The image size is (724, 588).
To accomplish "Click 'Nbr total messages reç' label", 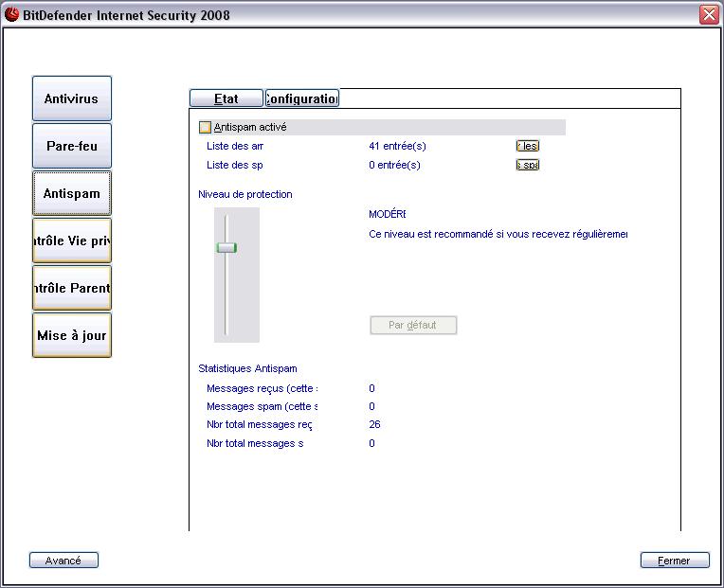I will 259,424.
